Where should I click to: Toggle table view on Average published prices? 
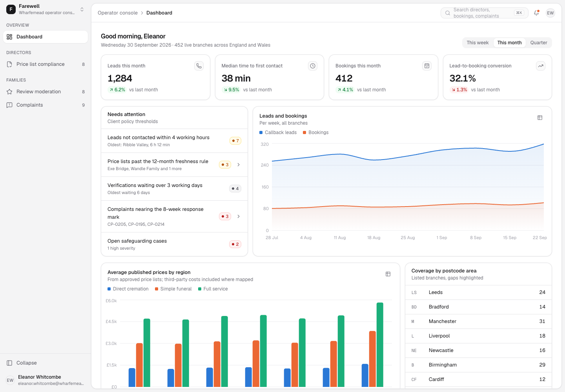[x=388, y=274]
